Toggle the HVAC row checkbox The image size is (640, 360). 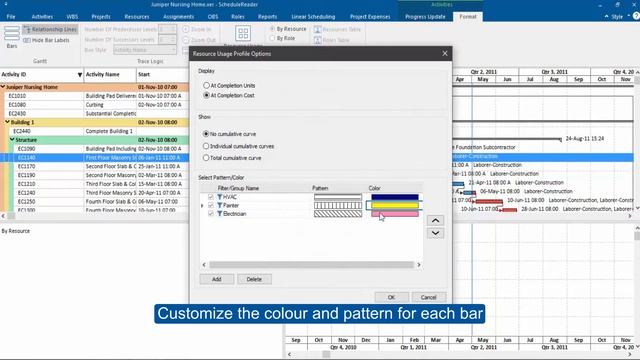point(211,197)
